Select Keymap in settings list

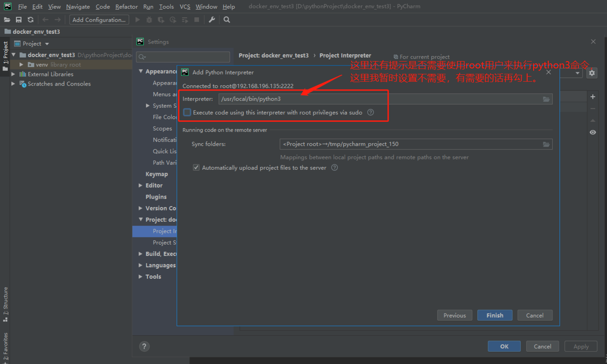coord(157,174)
